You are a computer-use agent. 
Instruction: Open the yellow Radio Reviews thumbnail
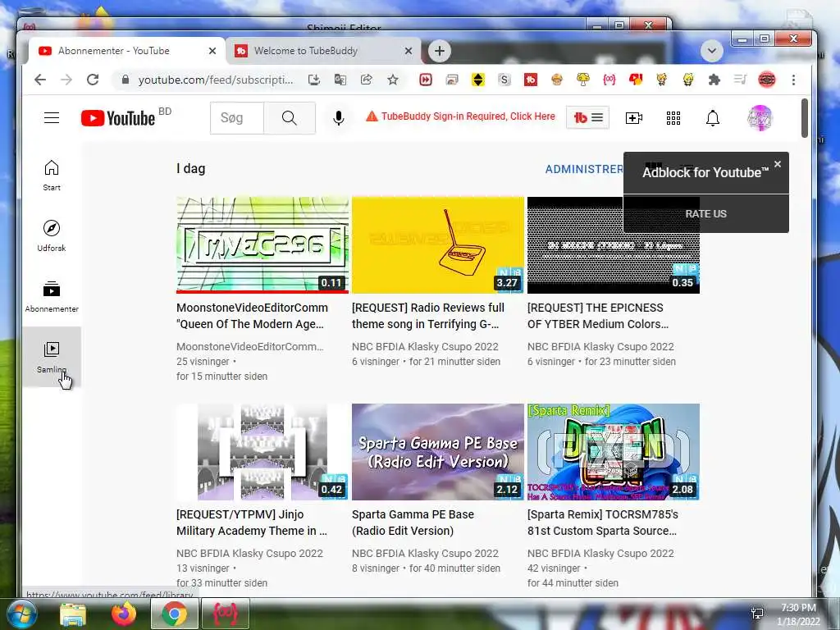click(x=438, y=244)
